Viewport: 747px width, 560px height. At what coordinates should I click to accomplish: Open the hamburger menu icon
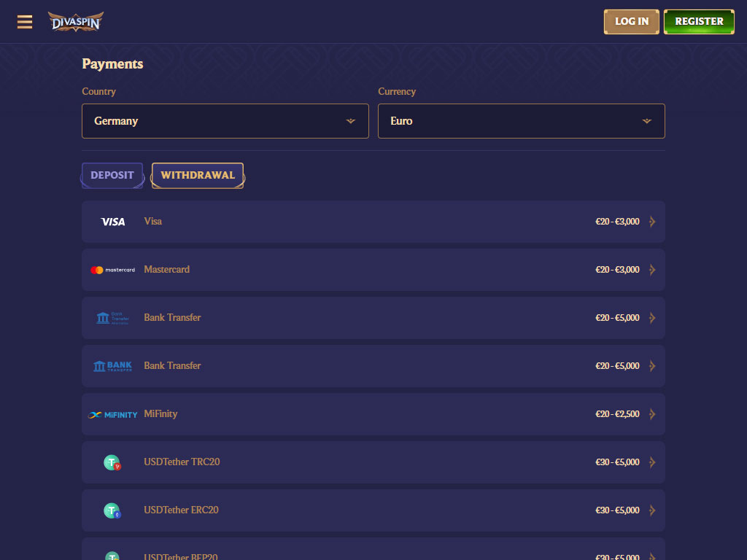coord(25,22)
